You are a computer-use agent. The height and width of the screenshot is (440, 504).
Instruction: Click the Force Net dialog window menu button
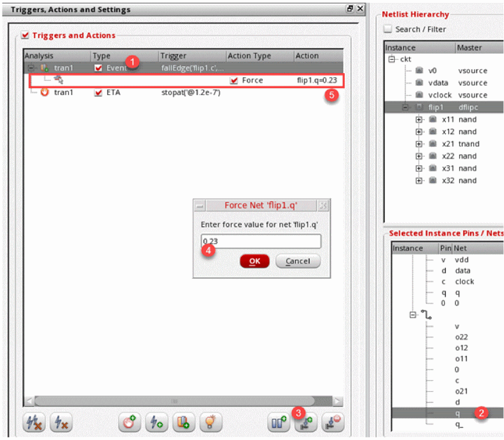pyautogui.click(x=200, y=205)
